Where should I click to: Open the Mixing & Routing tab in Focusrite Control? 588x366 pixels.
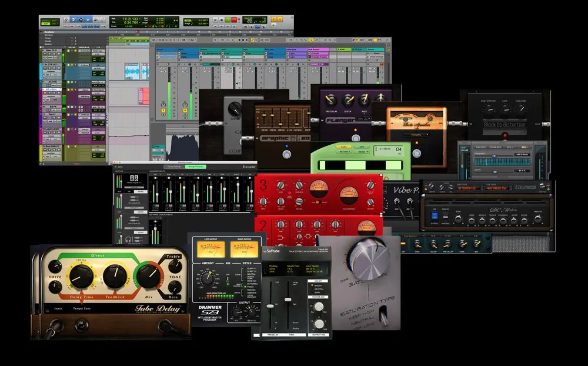click(196, 167)
